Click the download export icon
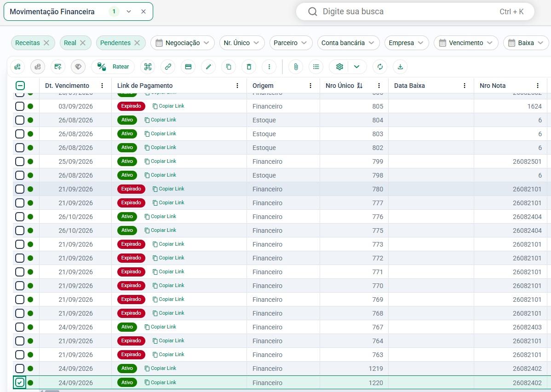This screenshot has height=392, width=551. [400, 67]
